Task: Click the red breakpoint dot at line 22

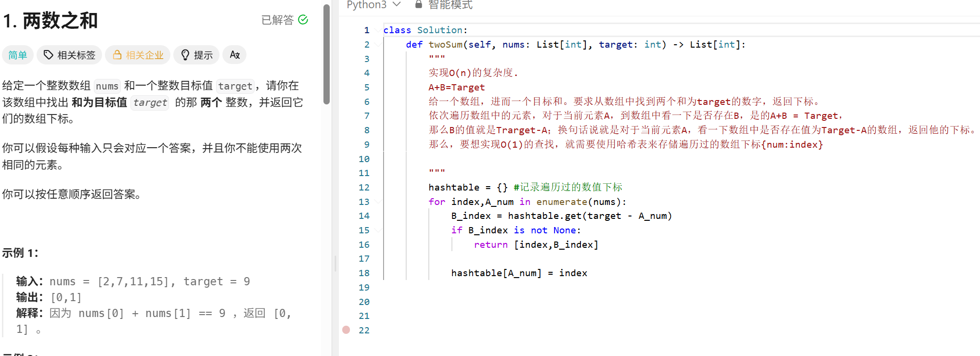Action: coord(346,330)
